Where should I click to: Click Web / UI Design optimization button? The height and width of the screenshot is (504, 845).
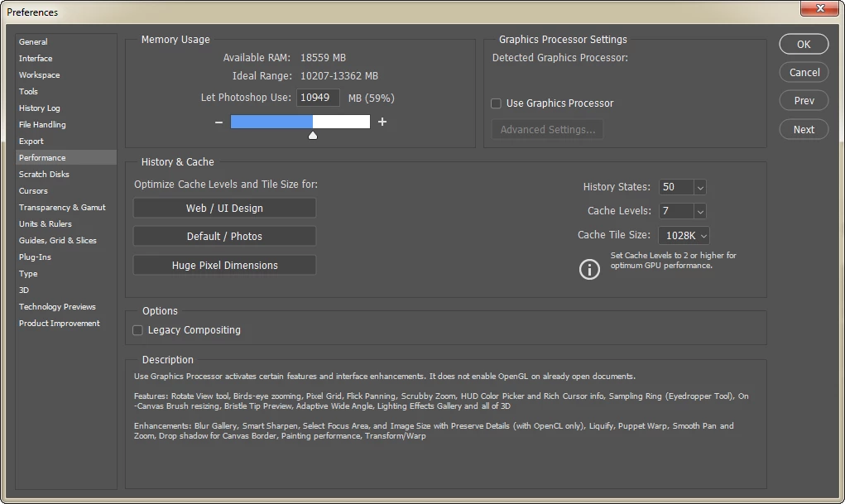pos(224,208)
